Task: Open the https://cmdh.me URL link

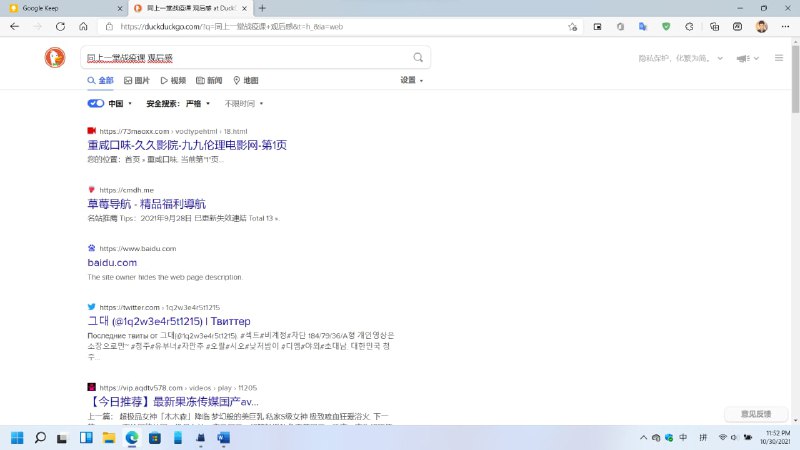Action: 127,190
